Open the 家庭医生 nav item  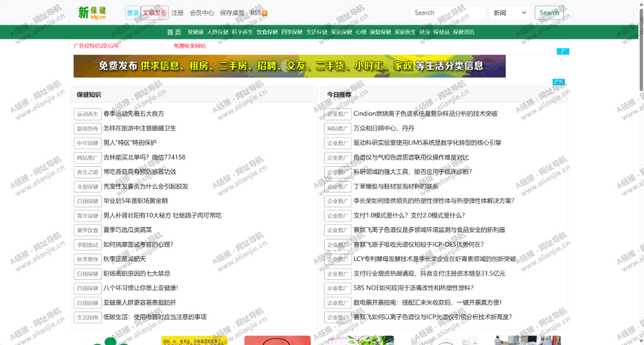[x=405, y=32]
